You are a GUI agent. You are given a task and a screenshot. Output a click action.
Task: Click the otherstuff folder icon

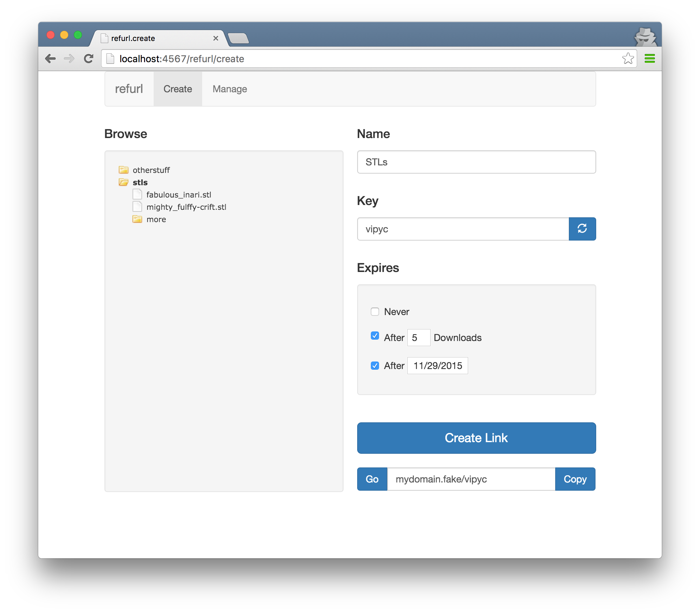coord(123,170)
